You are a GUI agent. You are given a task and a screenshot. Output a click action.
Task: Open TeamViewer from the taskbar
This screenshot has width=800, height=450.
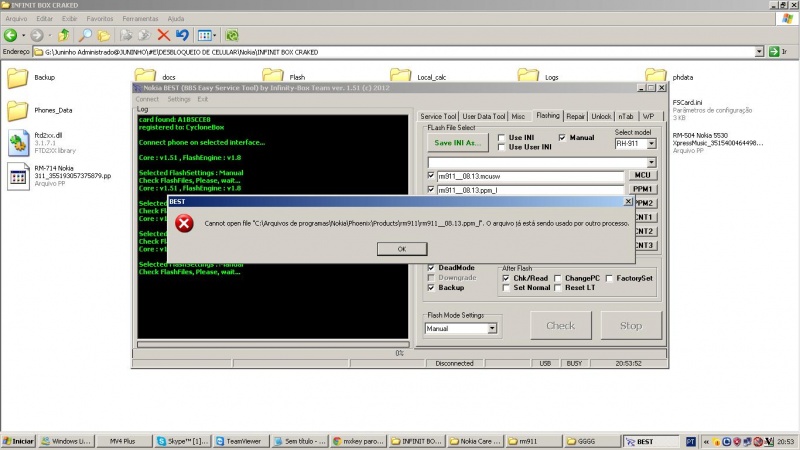click(239, 441)
